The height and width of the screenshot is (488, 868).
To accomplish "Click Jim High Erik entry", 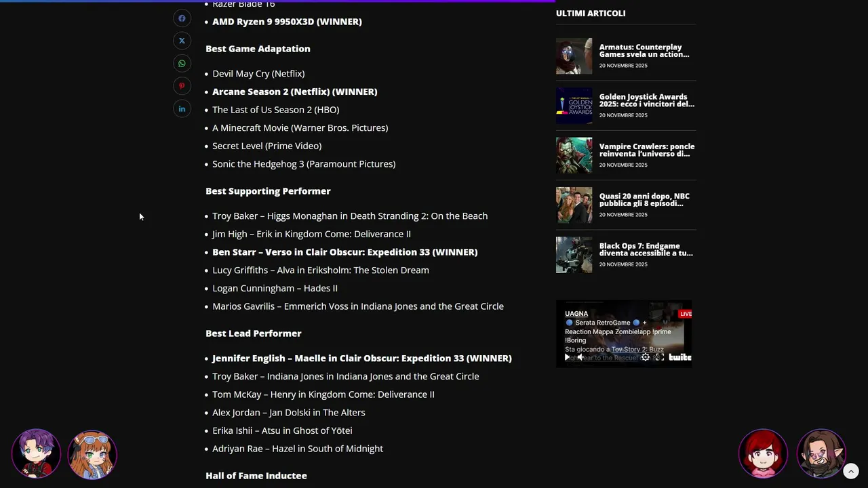I will [311, 234].
